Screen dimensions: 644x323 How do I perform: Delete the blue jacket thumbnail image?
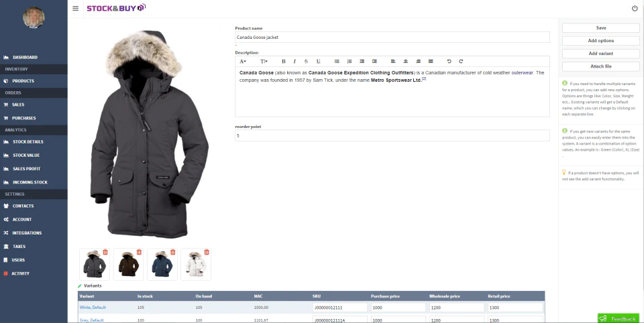[172, 252]
